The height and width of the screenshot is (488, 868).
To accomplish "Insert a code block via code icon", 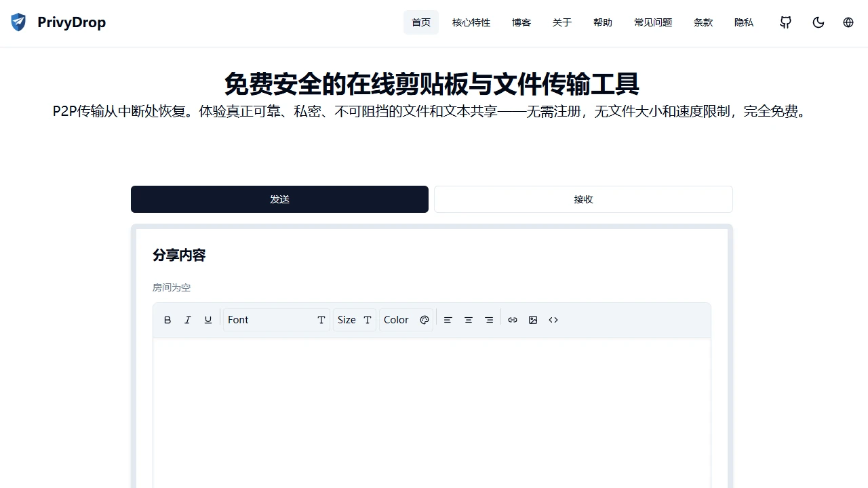I will (x=553, y=320).
